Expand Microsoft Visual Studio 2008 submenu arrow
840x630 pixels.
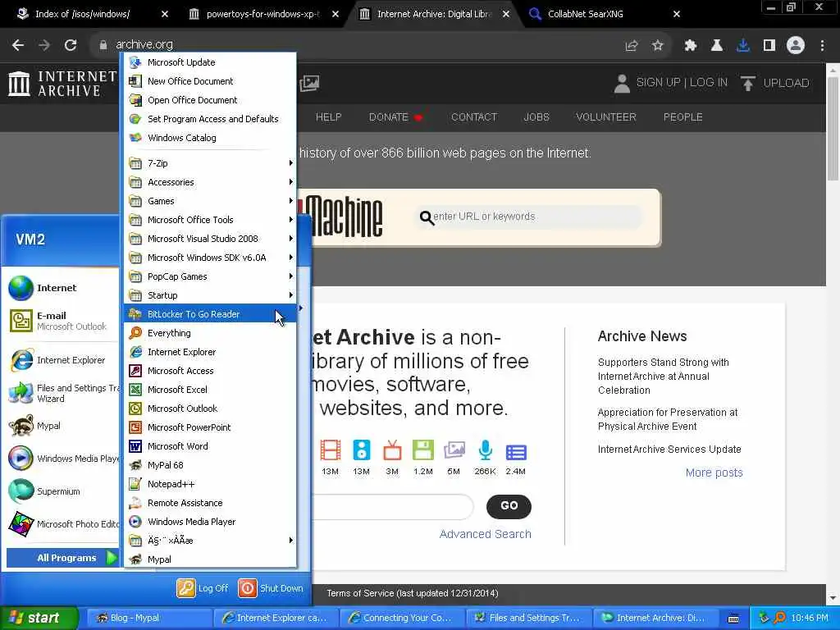(x=291, y=239)
